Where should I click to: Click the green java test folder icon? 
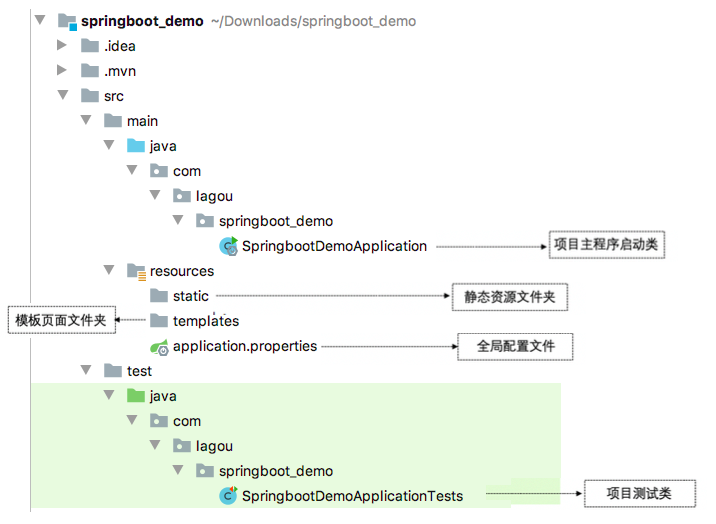pos(136,396)
